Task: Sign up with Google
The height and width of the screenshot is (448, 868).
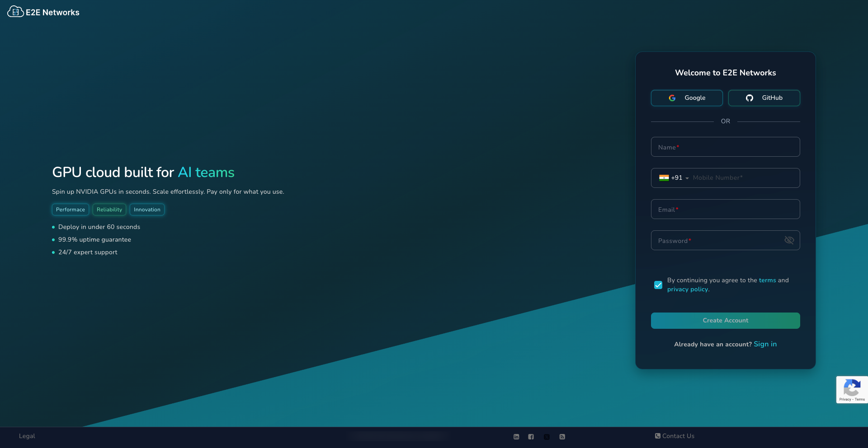Action: (687, 98)
